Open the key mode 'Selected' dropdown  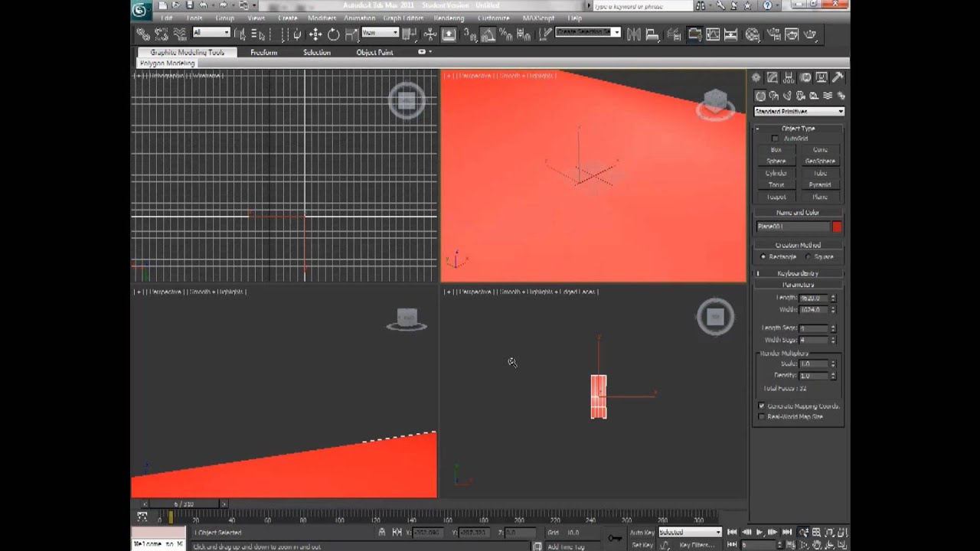point(690,532)
